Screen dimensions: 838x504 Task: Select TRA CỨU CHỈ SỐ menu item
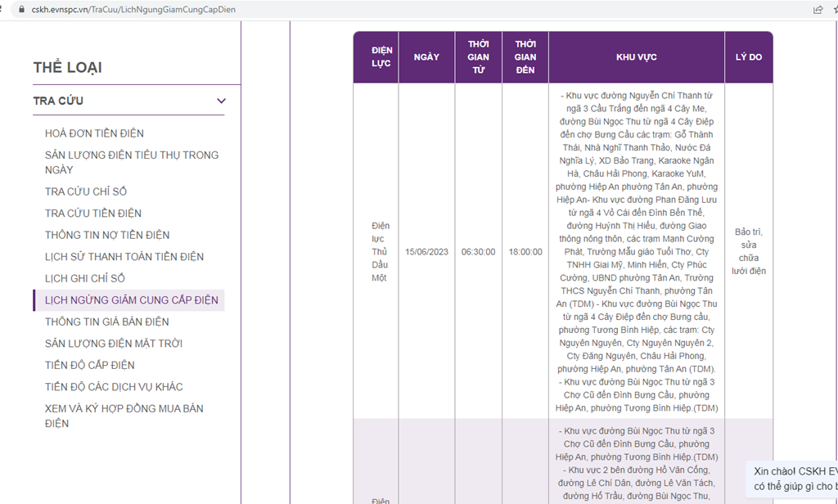pyautogui.click(x=85, y=191)
